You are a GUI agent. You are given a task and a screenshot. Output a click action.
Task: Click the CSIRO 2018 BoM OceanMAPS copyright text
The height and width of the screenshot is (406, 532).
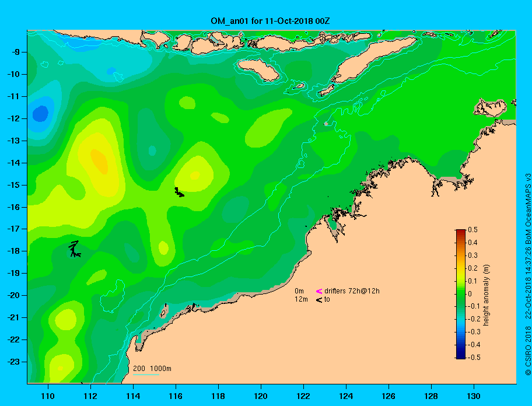528,274
